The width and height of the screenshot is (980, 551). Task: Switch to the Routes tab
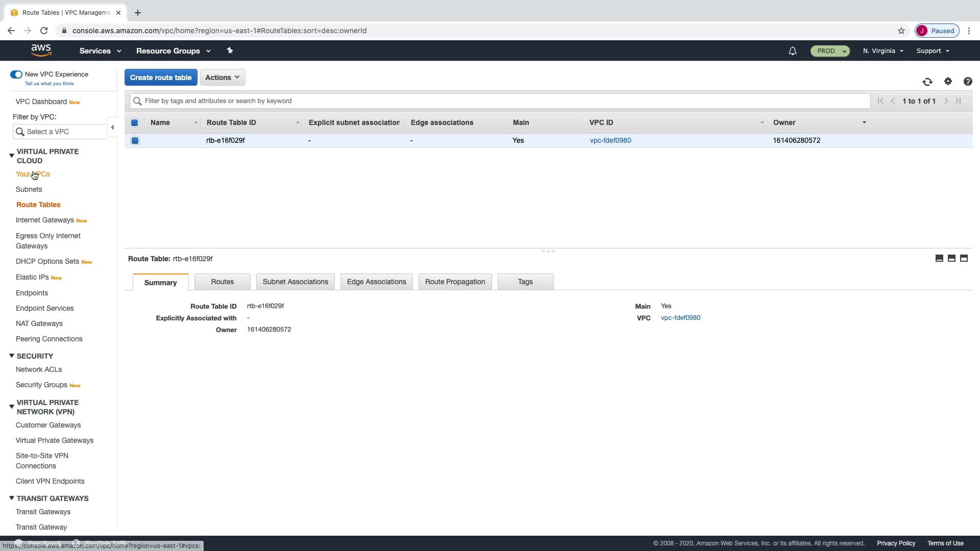point(223,282)
